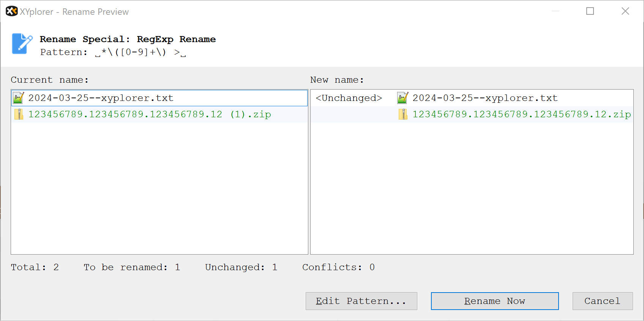Click the 'Unchanged: 1' status text
This screenshot has width=644, height=321.
point(241,267)
